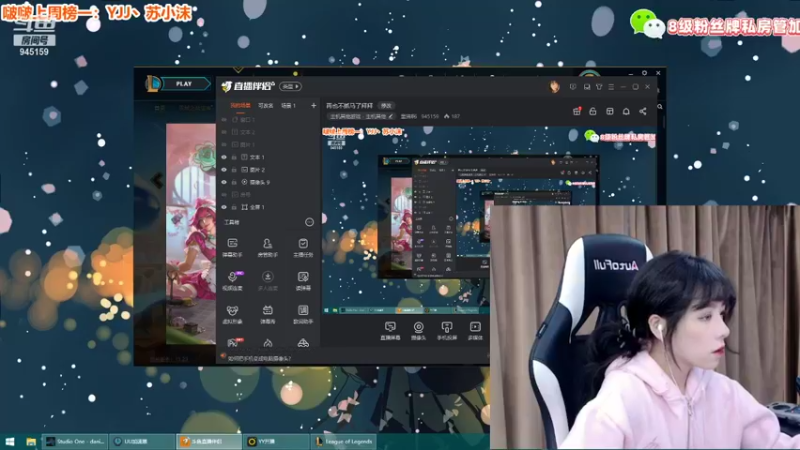The height and width of the screenshot is (450, 800).
Task: Open the shirt-shaped skin icon
Action: pyautogui.click(x=599, y=87)
